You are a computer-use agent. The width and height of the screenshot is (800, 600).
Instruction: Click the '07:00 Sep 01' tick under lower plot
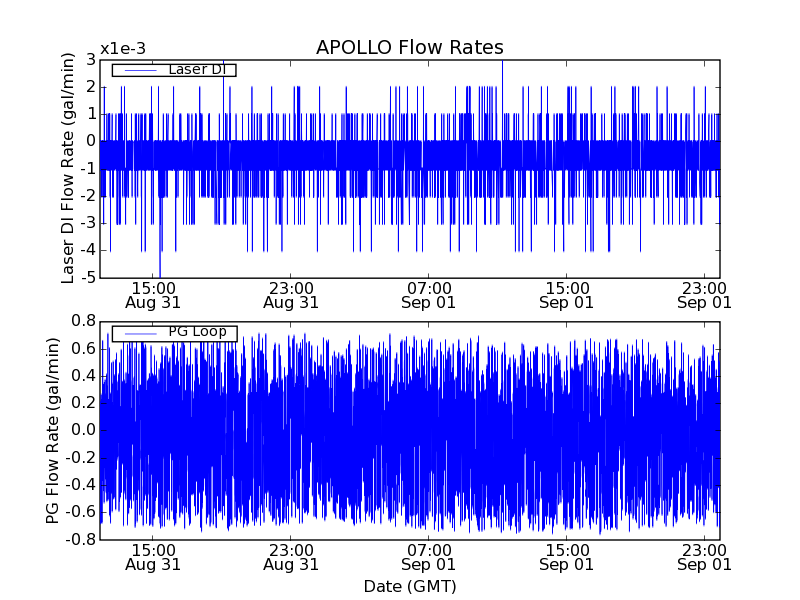[428, 556]
